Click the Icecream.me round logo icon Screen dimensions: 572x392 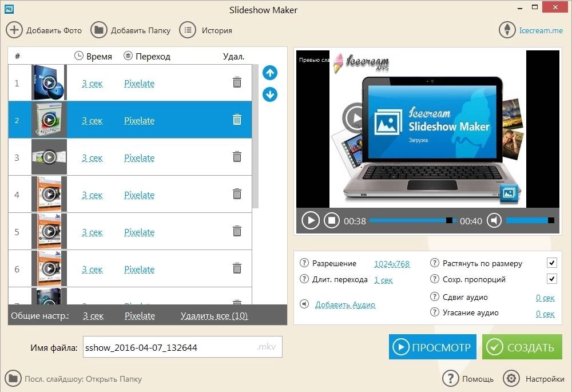507,30
